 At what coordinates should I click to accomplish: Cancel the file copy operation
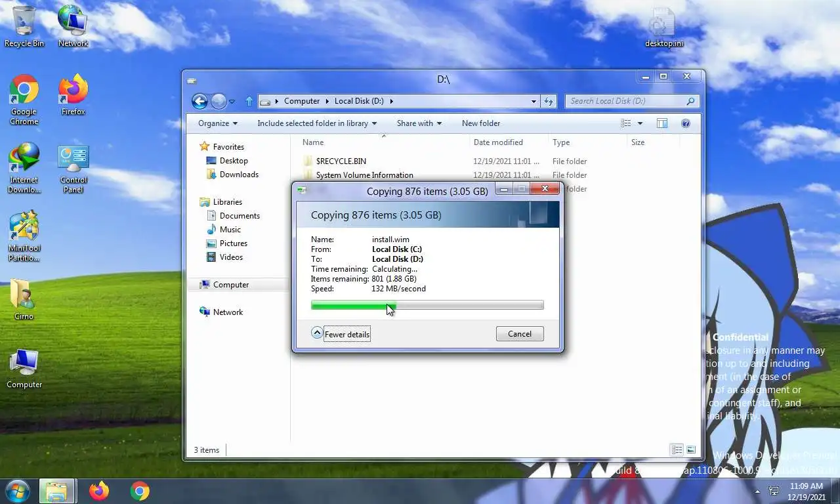click(520, 334)
